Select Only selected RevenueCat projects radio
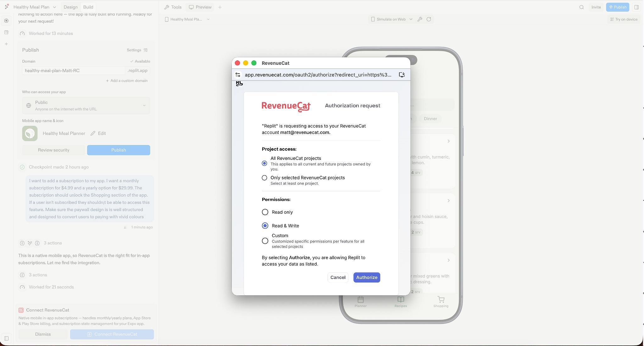Image resolution: width=644 pixels, height=346 pixels. [x=264, y=178]
